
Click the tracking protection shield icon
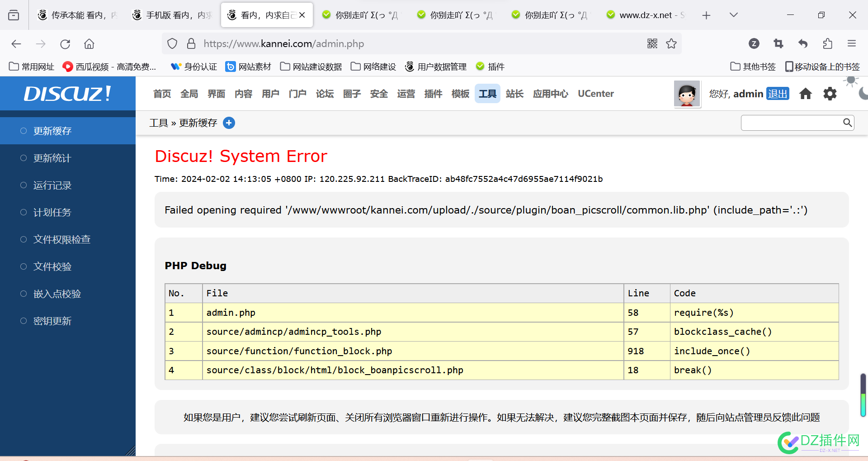172,44
